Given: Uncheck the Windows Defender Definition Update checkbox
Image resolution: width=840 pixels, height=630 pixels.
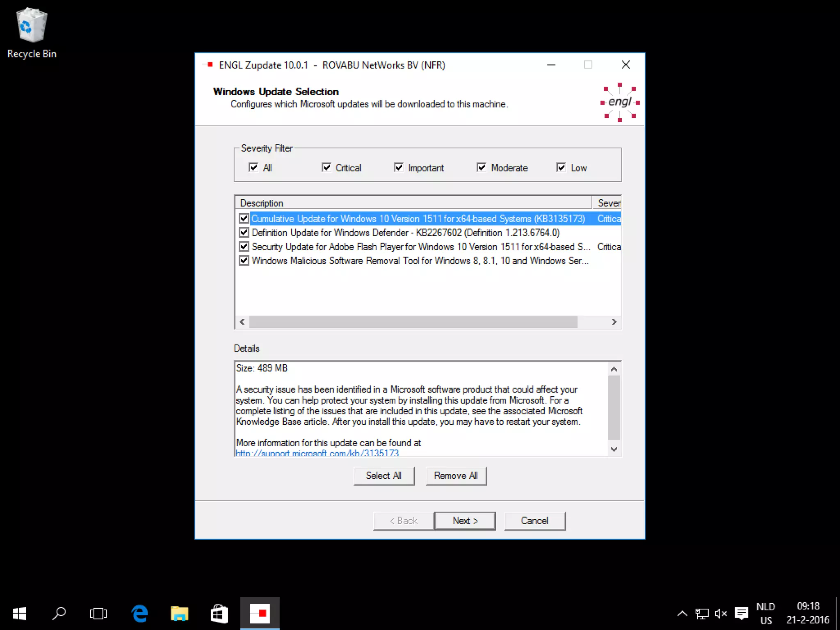Looking at the screenshot, I should 244,233.
